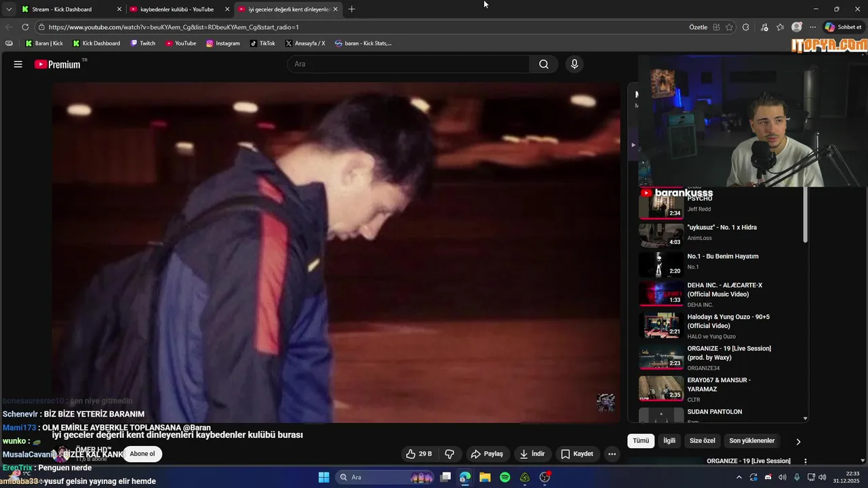Open the split screen icon in address bar
This screenshot has width=868, height=488.
coord(716,27)
